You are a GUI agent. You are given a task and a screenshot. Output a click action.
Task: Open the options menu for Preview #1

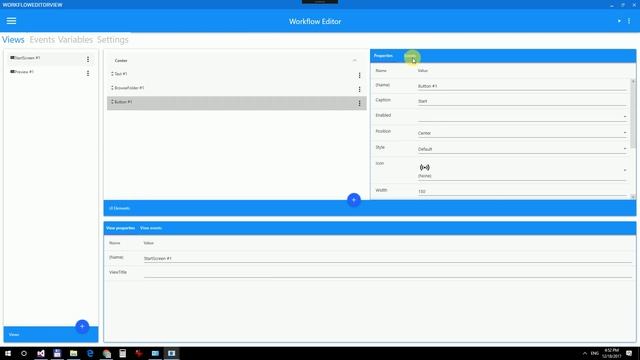(x=88, y=73)
